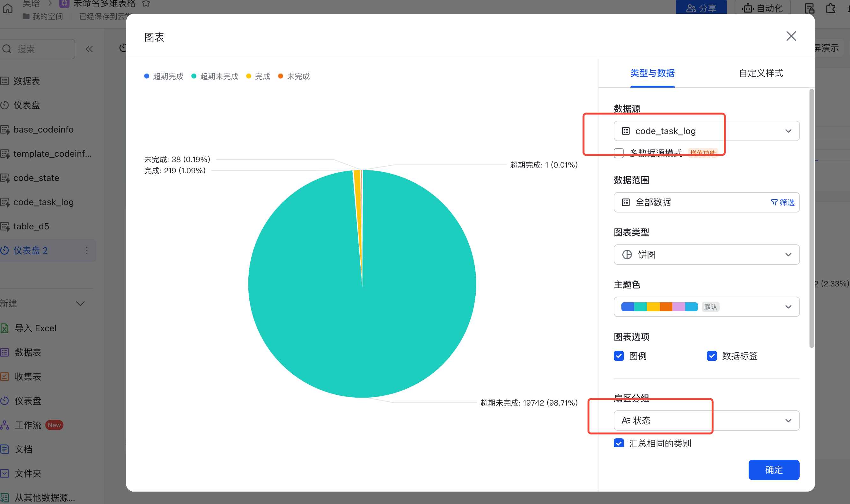The width and height of the screenshot is (850, 504).
Task: Click 超期完成 legend item
Action: click(164, 76)
